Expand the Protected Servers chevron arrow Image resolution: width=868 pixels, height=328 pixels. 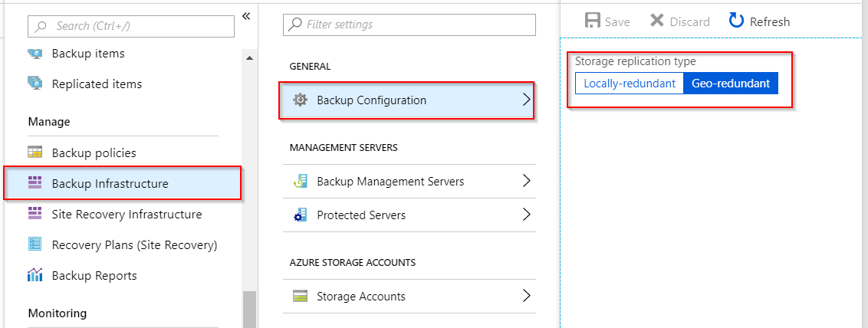tap(526, 215)
